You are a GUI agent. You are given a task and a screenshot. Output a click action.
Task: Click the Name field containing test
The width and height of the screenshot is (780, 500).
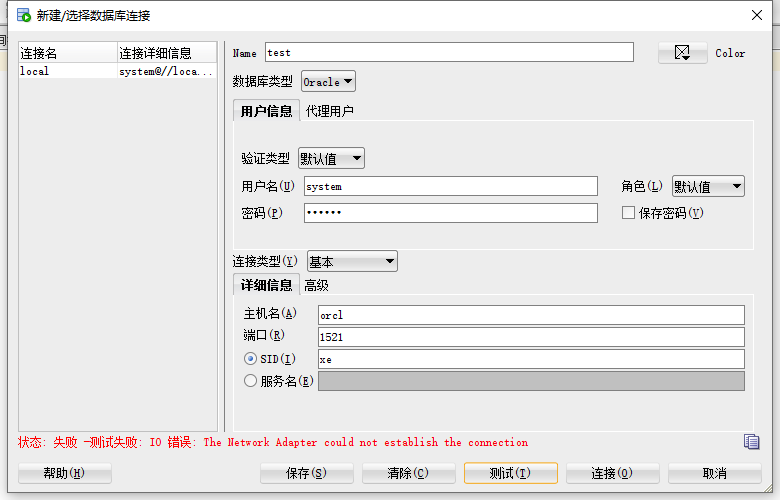(449, 52)
